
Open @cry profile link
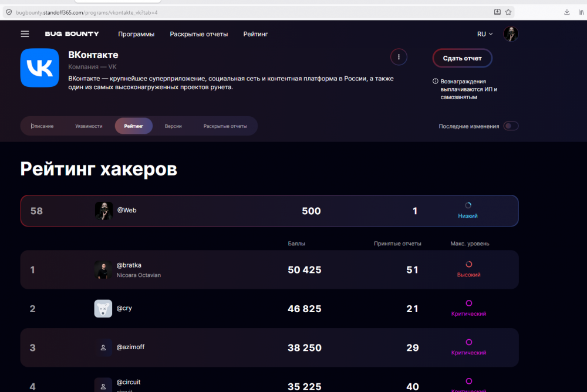124,308
